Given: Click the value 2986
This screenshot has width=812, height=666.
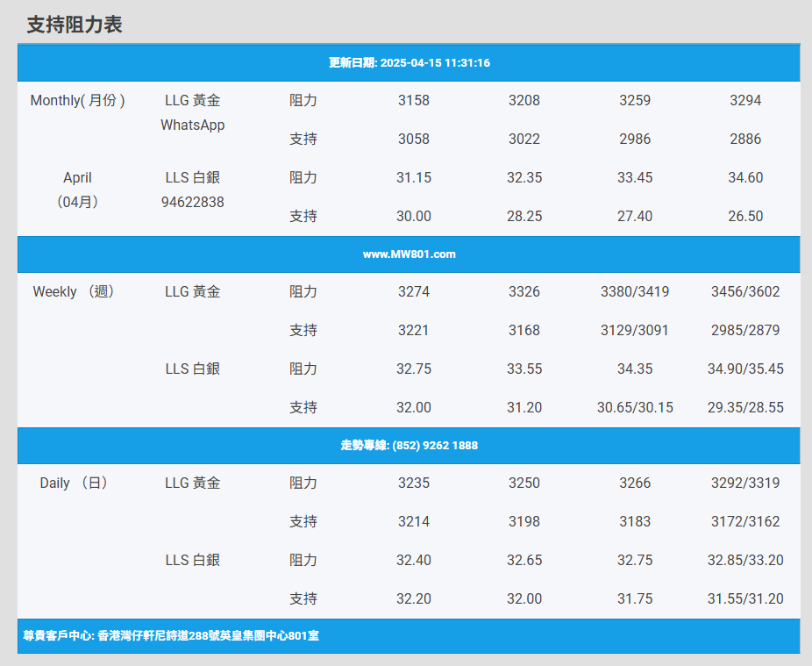Looking at the screenshot, I should tap(635, 139).
